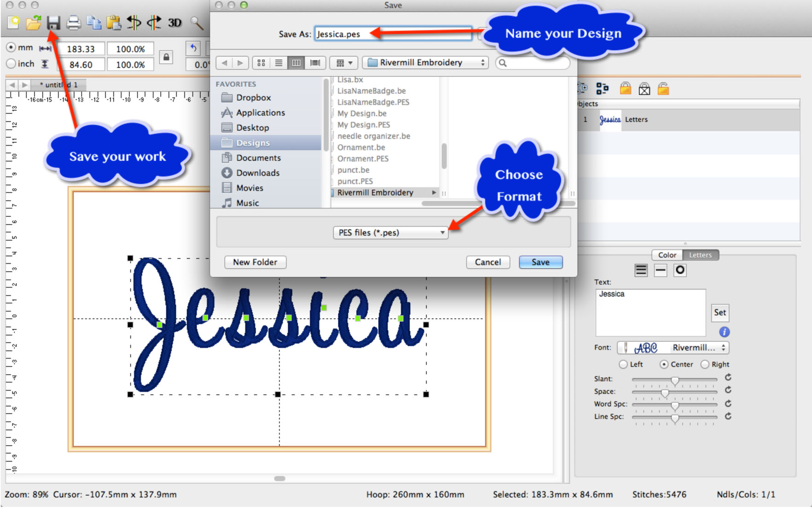Image resolution: width=812 pixels, height=510 pixels.
Task: Select the Letters tab
Action: 700,255
